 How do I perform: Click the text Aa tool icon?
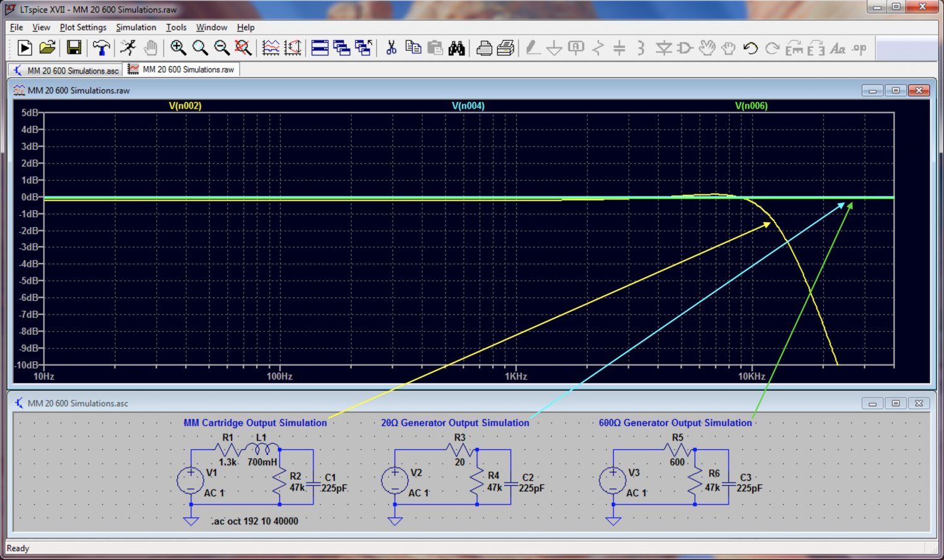(838, 48)
